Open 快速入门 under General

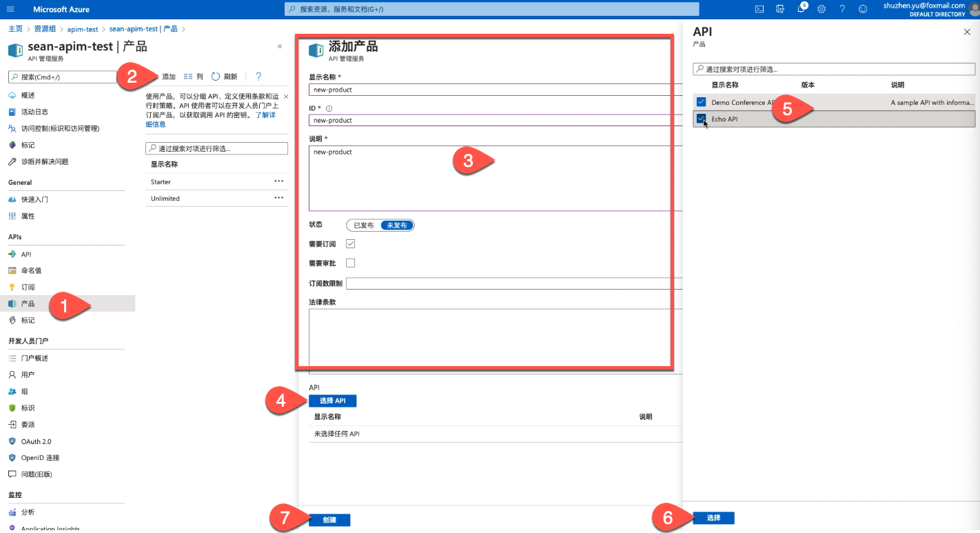click(x=34, y=199)
